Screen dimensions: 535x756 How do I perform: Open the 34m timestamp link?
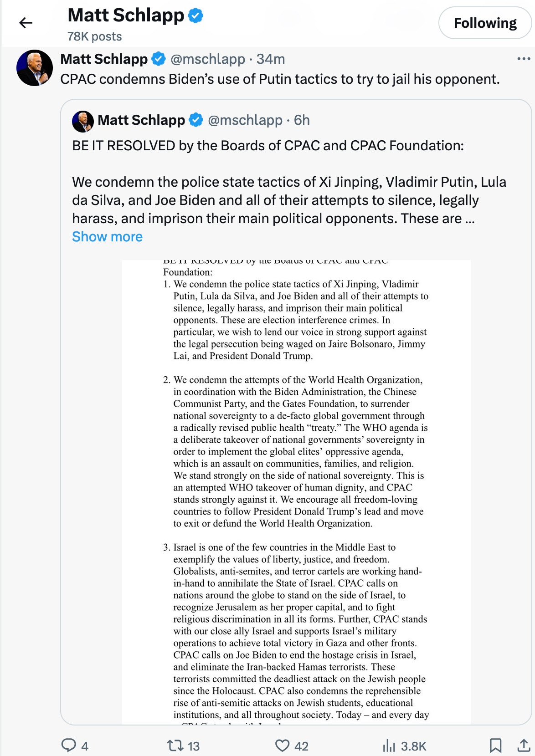tap(271, 59)
